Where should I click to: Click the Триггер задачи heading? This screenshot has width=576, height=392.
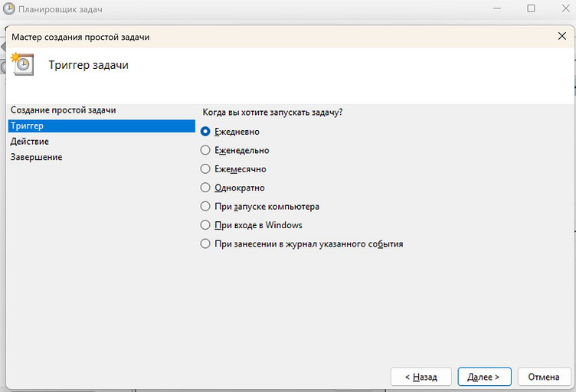point(89,65)
